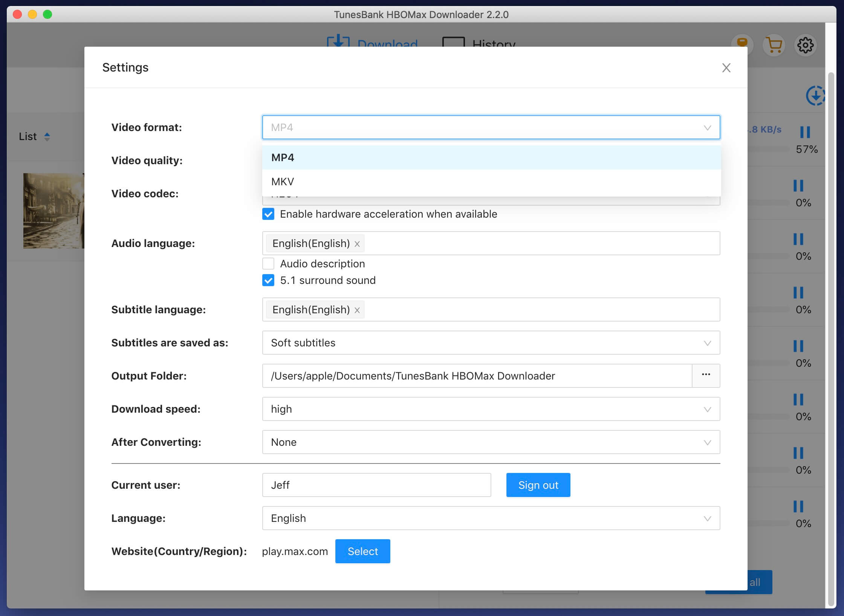Uncheck 5.1 surround sound
Image resolution: width=844 pixels, height=616 pixels.
[268, 281]
